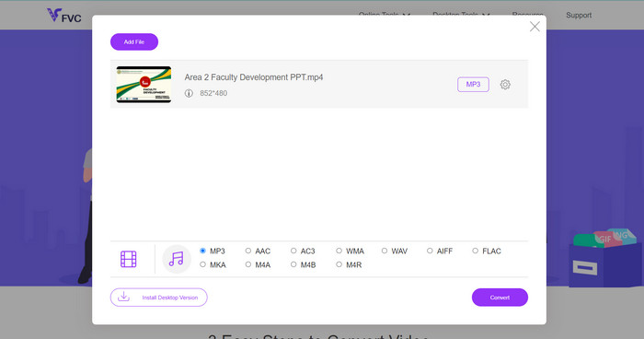Select the audio format music note icon
Viewport: 644px width, 339px height.
tap(177, 259)
